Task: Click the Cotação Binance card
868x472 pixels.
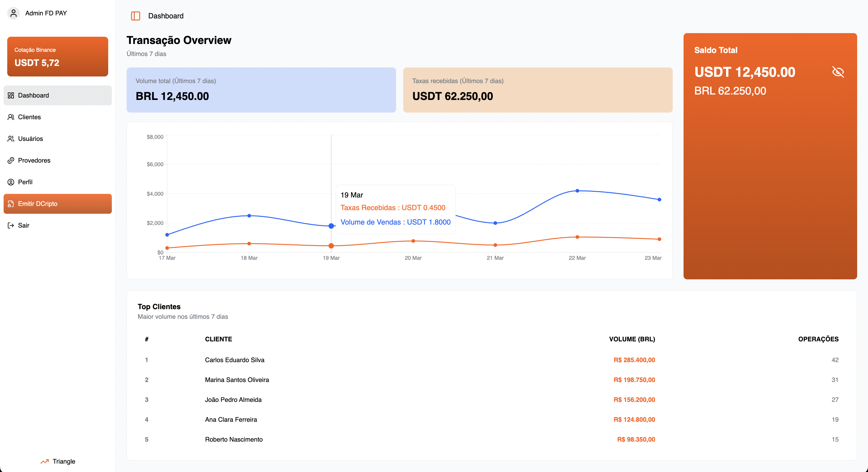Action: (58, 57)
